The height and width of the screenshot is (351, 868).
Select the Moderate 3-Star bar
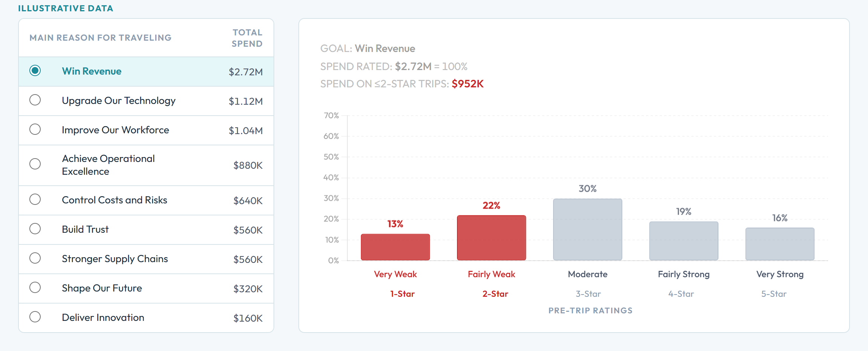(x=587, y=229)
